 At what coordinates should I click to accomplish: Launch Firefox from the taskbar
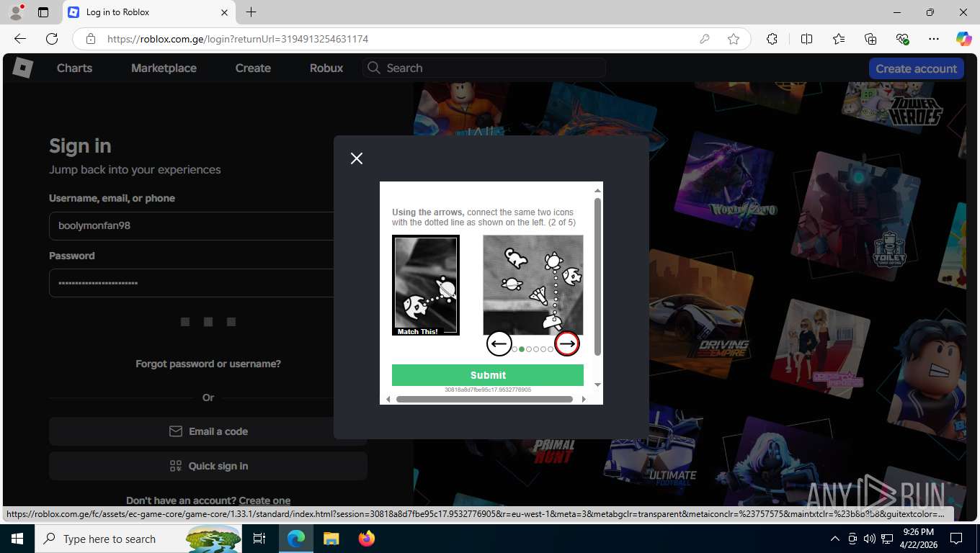tap(366, 539)
